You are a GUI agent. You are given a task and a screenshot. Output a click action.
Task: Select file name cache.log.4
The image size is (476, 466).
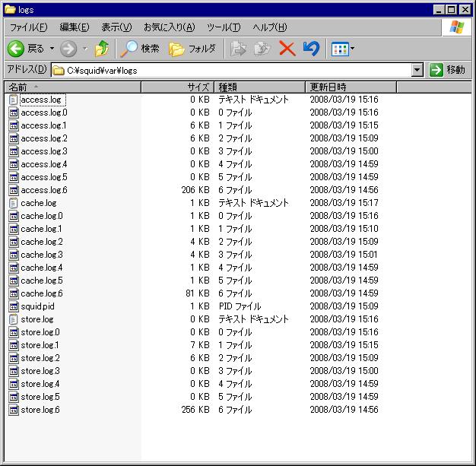42,268
